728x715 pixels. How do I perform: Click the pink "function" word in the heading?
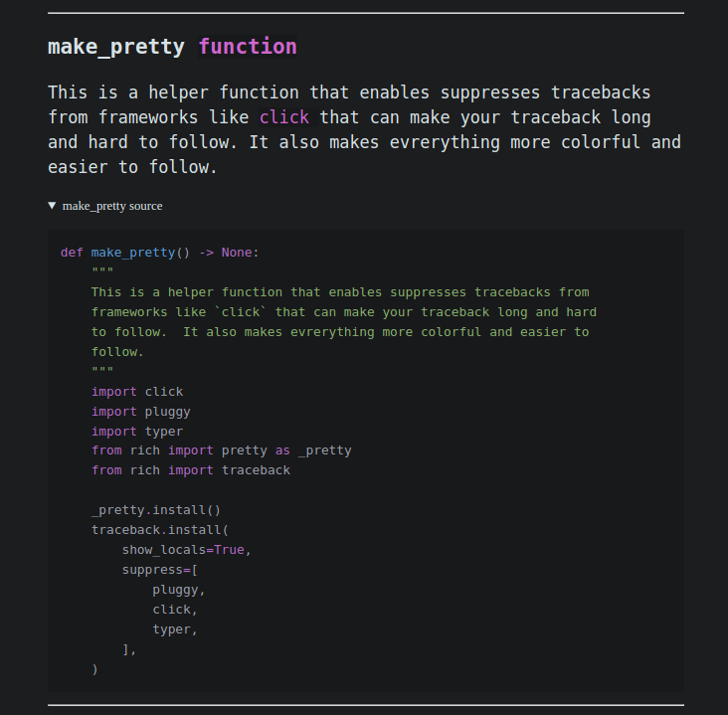pos(248,47)
